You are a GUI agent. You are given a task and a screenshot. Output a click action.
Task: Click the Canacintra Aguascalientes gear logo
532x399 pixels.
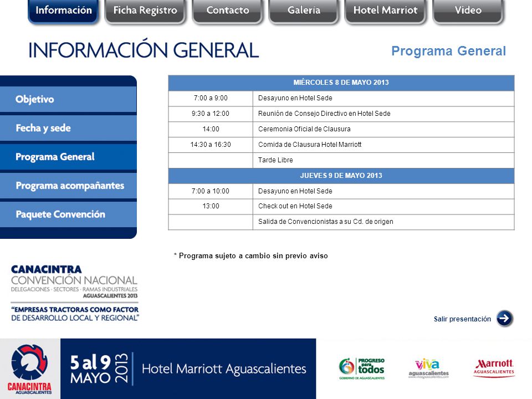(29, 369)
